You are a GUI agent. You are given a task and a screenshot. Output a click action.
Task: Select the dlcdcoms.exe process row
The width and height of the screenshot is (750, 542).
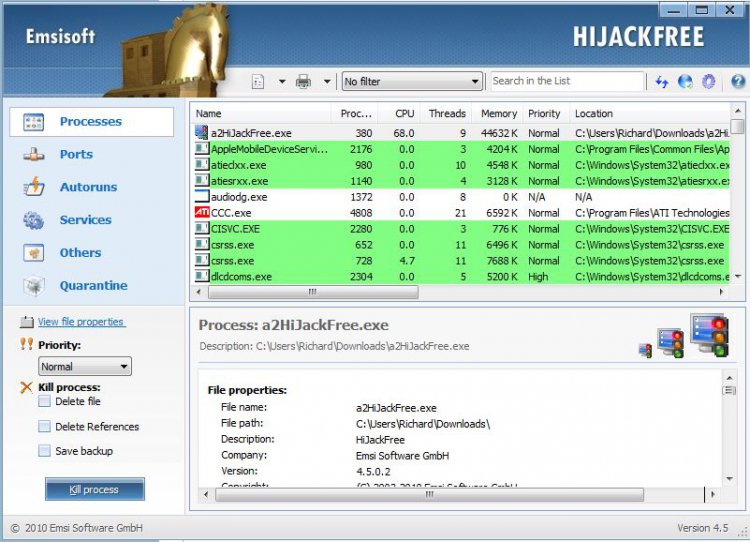[462, 277]
